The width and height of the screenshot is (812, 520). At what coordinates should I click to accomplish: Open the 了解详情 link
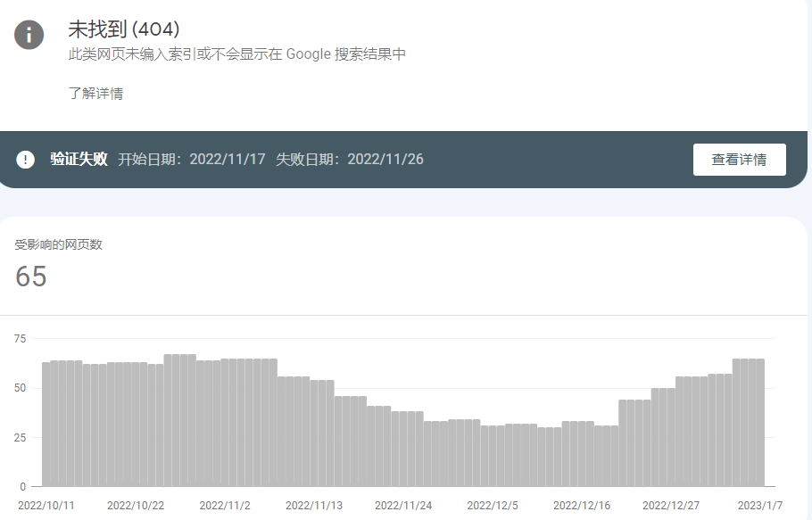point(95,94)
